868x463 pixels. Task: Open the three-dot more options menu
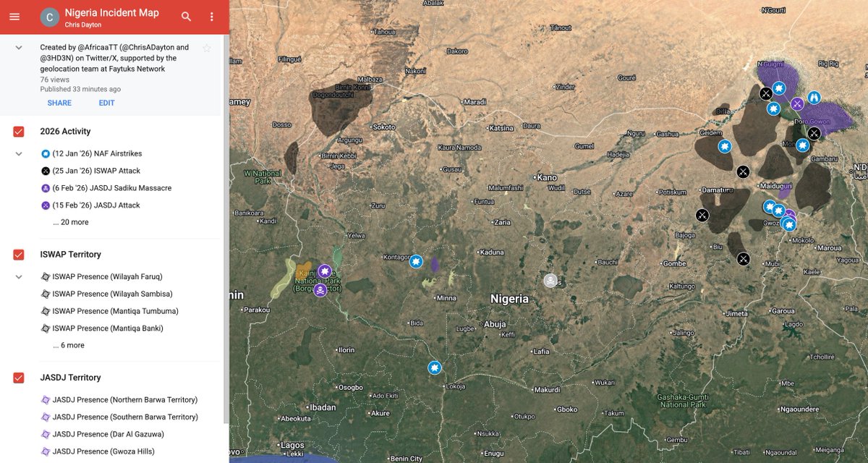coord(211,17)
